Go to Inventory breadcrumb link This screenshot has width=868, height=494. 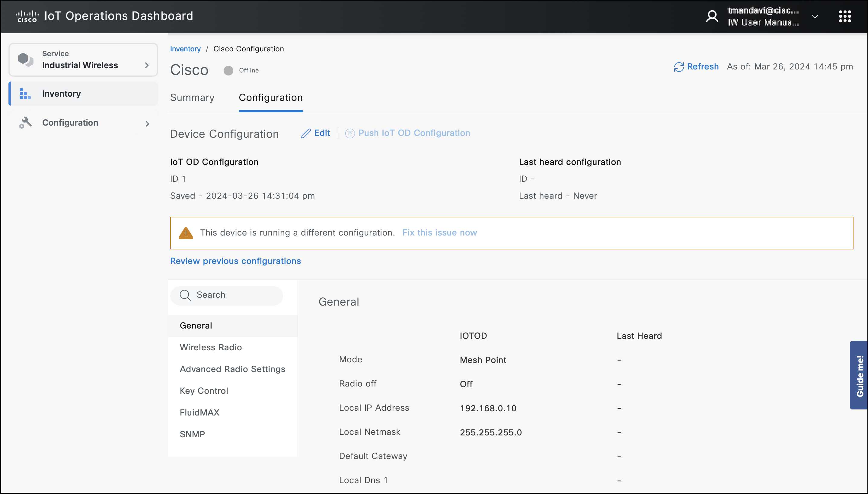(x=186, y=49)
